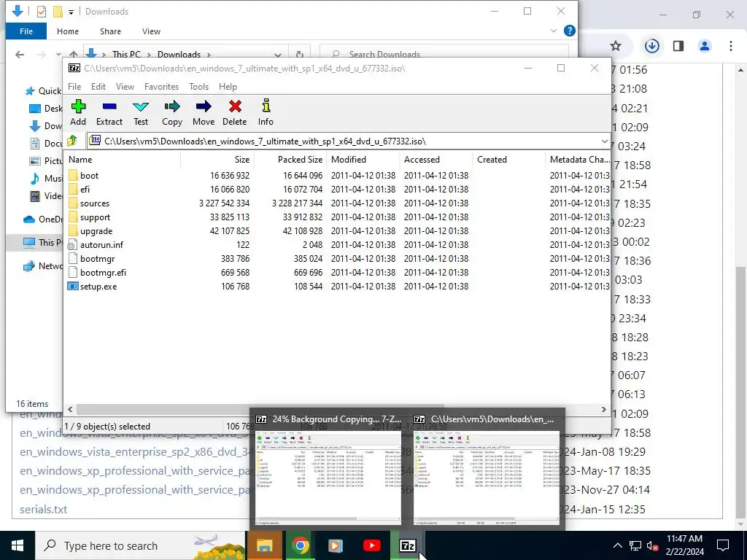Click the media player taskbar icon
This screenshot has height=560, width=747.
click(x=336, y=545)
